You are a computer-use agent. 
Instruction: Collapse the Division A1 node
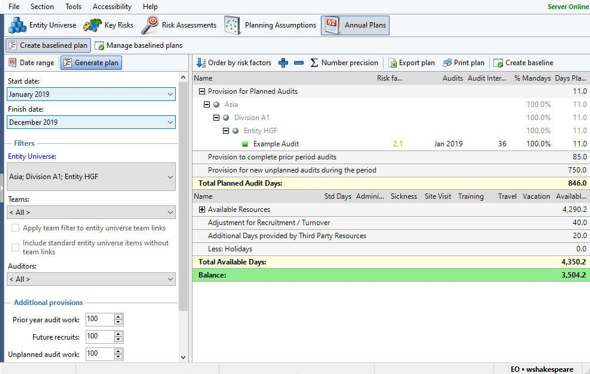pyautogui.click(x=216, y=118)
